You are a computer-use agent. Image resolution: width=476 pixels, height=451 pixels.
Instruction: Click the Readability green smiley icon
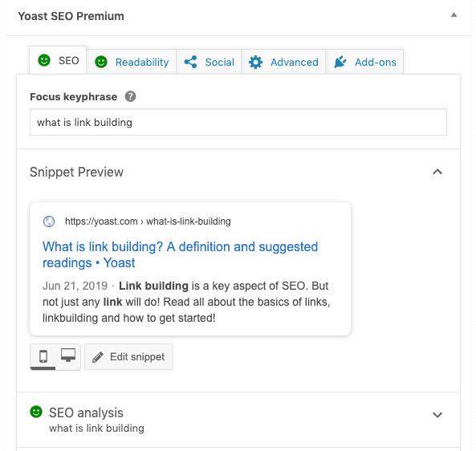[101, 62]
